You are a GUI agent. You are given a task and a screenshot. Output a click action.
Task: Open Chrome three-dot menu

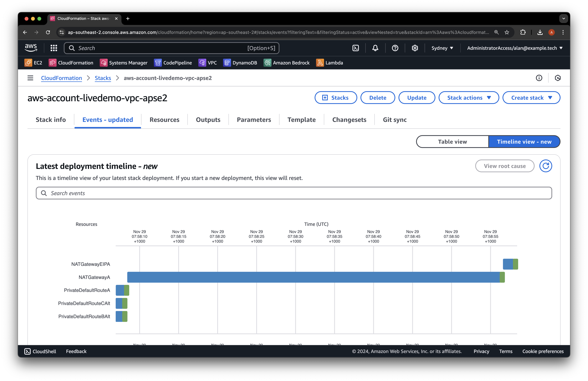pyautogui.click(x=563, y=32)
